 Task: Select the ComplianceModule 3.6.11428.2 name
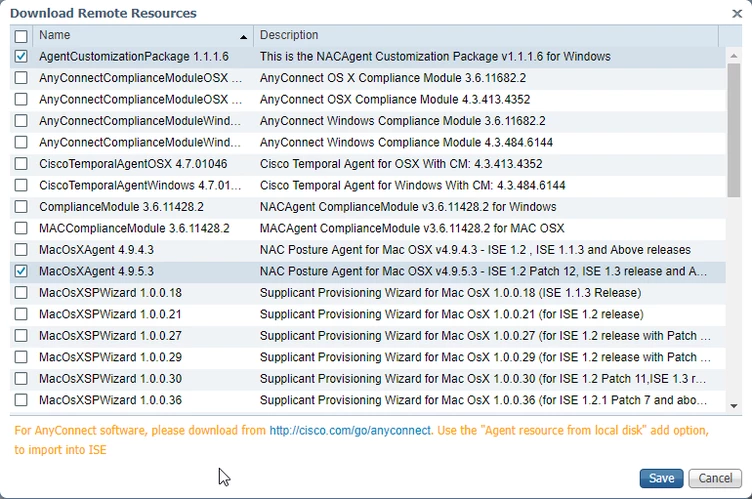click(121, 207)
